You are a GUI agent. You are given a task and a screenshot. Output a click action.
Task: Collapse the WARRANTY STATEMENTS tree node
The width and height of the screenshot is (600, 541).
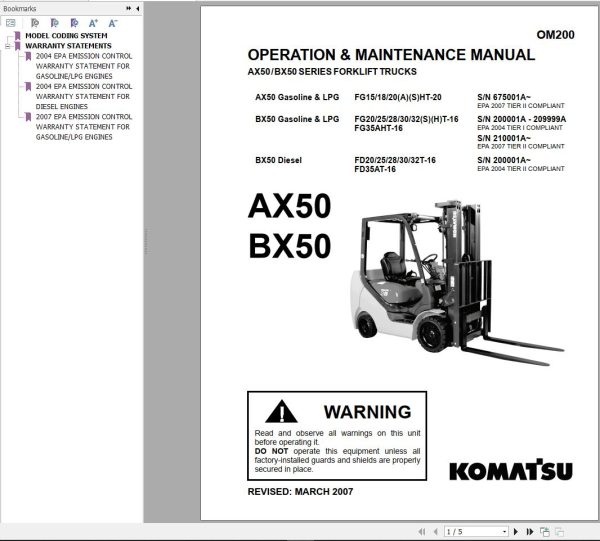pos(8,46)
